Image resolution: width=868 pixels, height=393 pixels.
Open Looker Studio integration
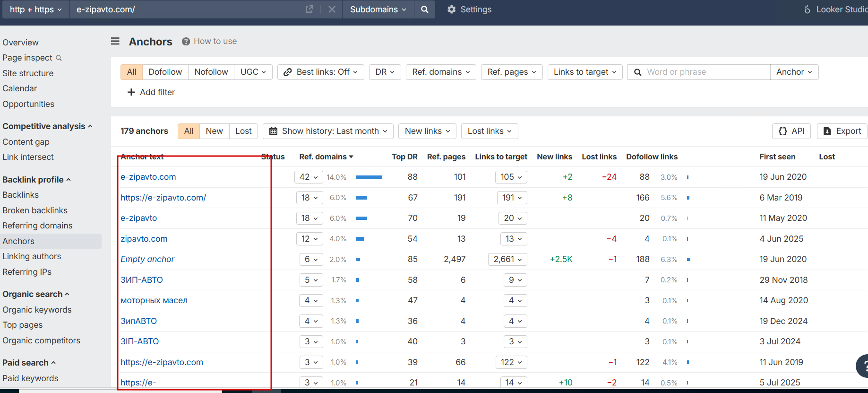click(835, 9)
